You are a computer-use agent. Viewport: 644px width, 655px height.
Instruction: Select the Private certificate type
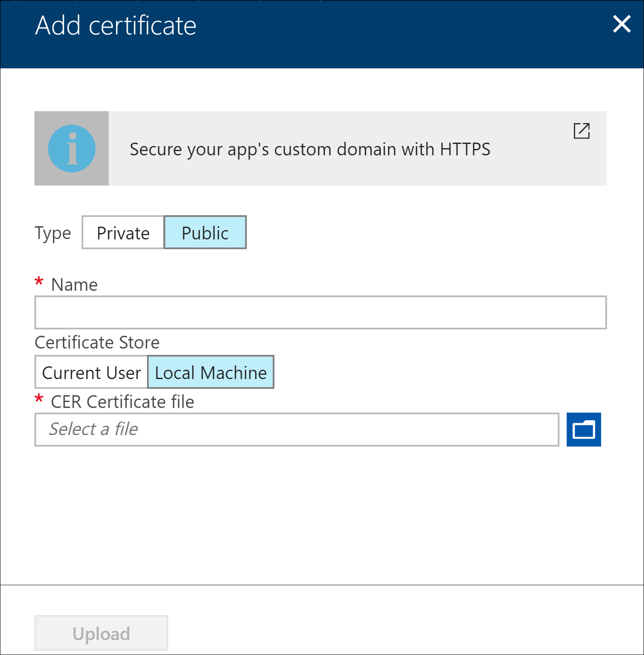pyautogui.click(x=123, y=233)
